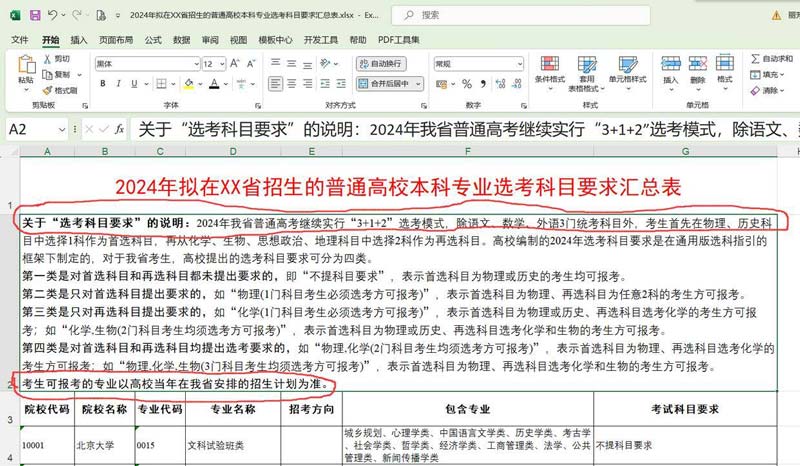Viewport: 800px width, 466px height.
Task: Click AutoSum (自动求和)
Action: coord(771,59)
